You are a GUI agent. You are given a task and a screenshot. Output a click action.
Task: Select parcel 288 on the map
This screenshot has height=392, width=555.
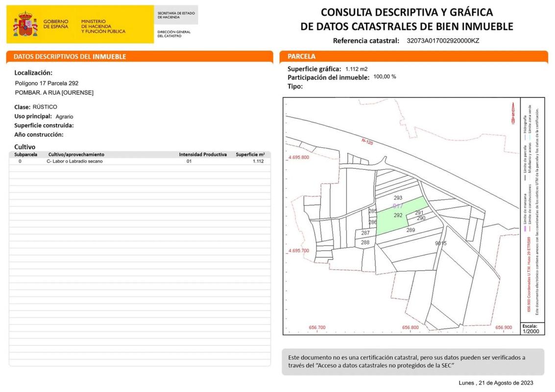(365, 243)
